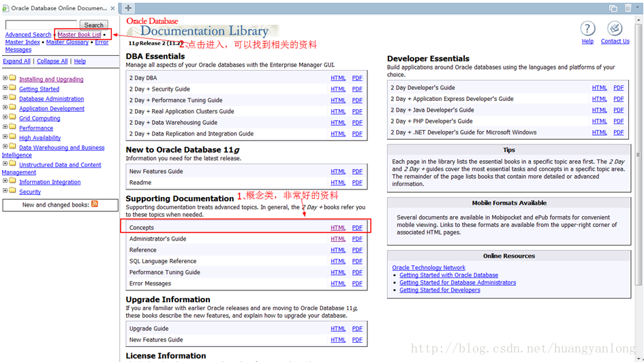Close the Oracle Database Online Documentation tab

[112, 8]
